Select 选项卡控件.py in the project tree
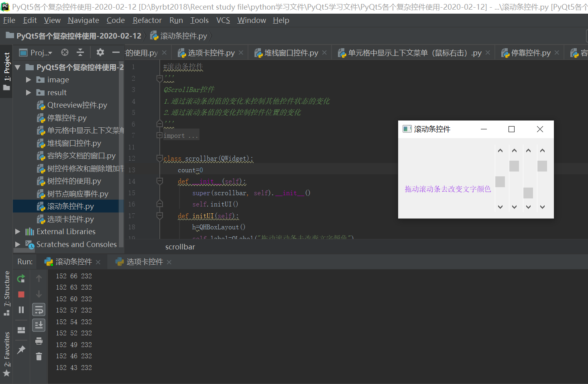The image size is (588, 384). [71, 219]
